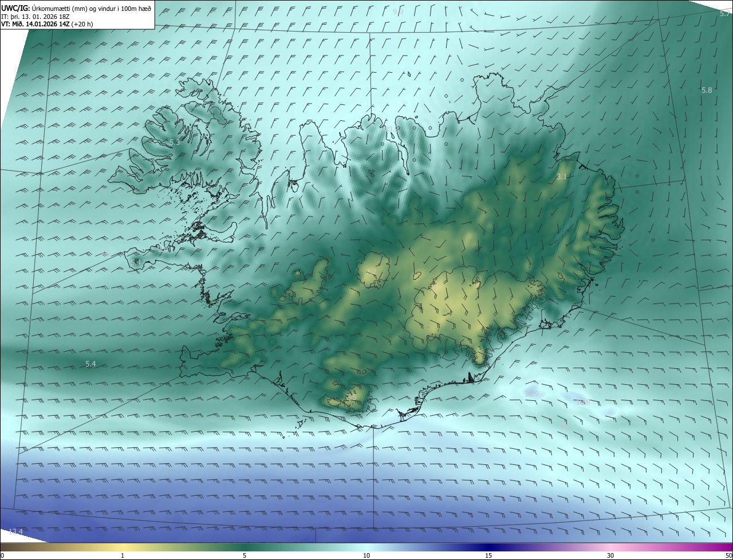The image size is (733, 560).
Task: Click the 5.8 value label on the map
Action: pyautogui.click(x=707, y=90)
